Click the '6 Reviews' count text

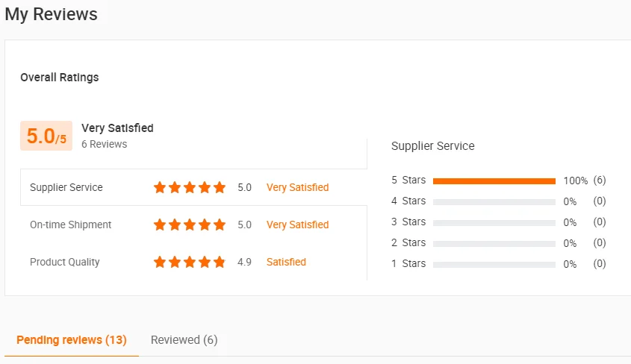coord(104,144)
